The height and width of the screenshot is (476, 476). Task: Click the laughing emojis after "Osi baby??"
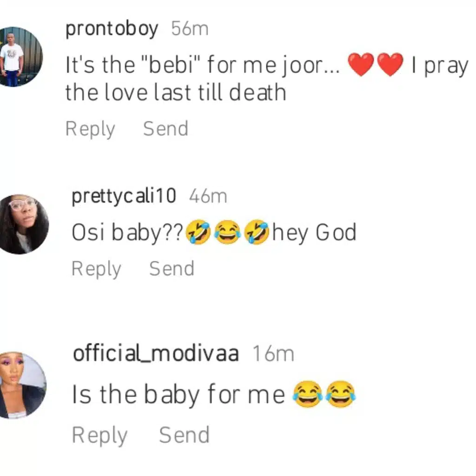click(227, 232)
